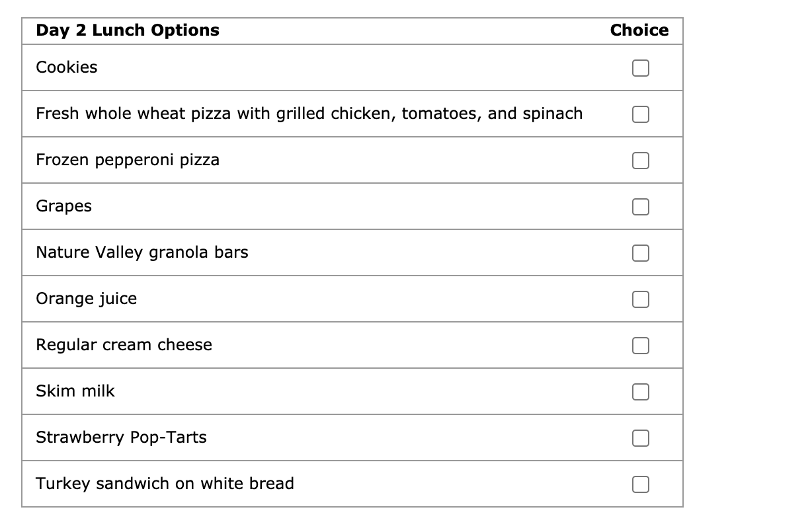Screen dimensions: 812x530
Task: Tick the Skim milk checkbox
Action: [x=639, y=391]
